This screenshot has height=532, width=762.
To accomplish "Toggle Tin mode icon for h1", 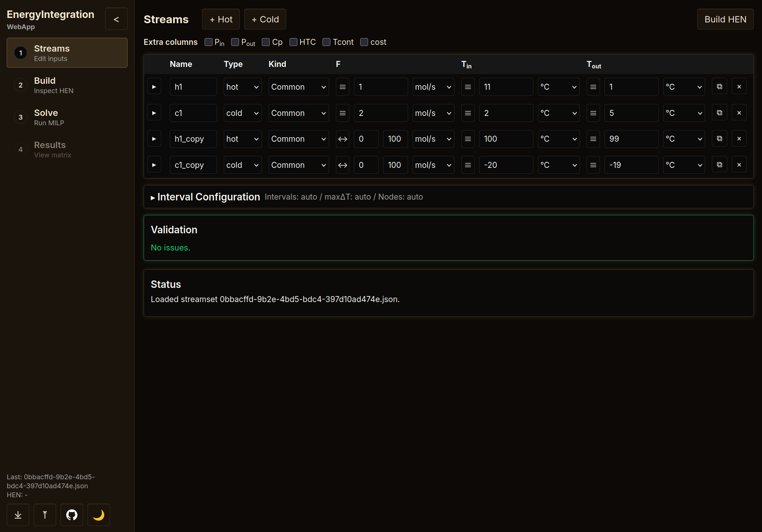I will coord(468,87).
